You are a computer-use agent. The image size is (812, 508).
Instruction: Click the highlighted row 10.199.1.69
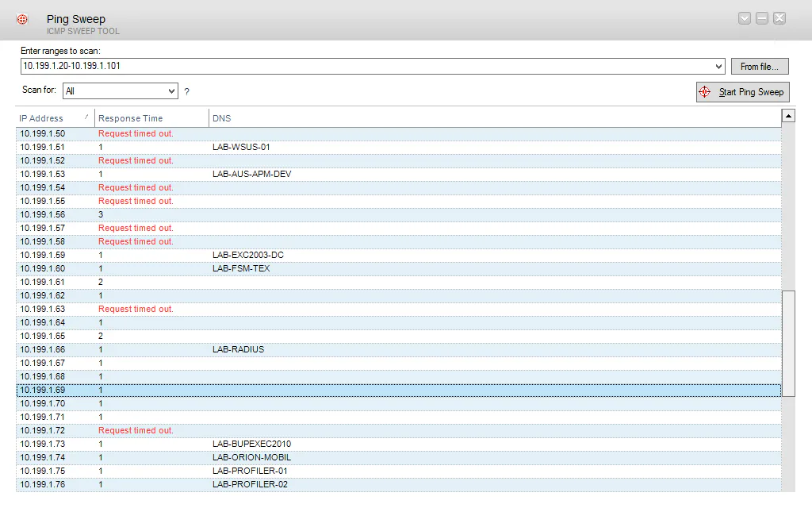click(398, 390)
